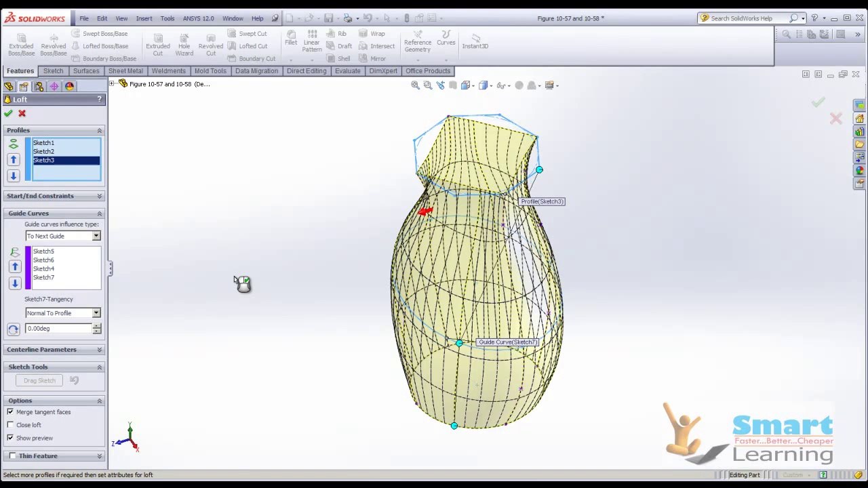Collapse the Profiles section
The height and width of the screenshot is (488, 868).
coord(99,130)
